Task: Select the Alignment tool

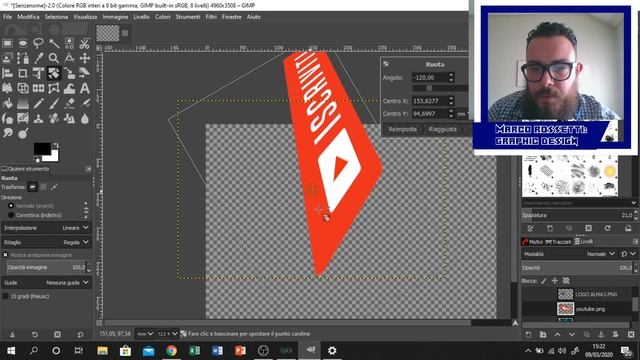Action: coord(7,73)
